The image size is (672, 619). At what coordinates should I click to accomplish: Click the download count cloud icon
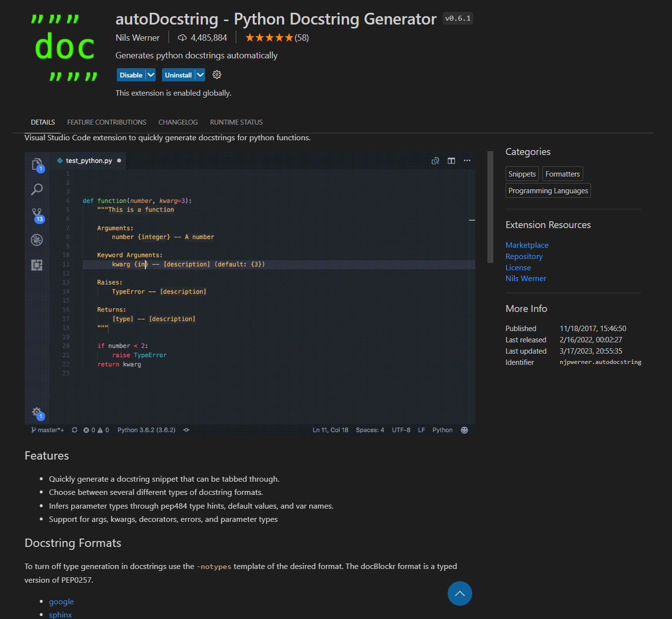pyautogui.click(x=182, y=38)
